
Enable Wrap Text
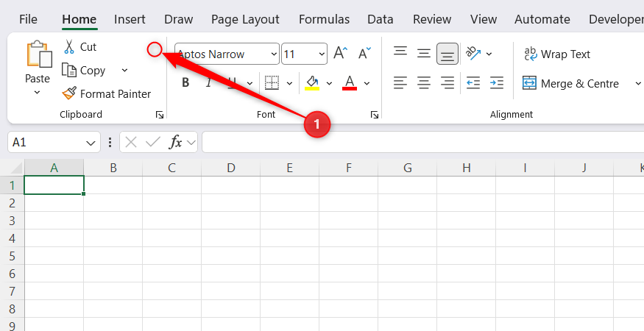pos(557,54)
